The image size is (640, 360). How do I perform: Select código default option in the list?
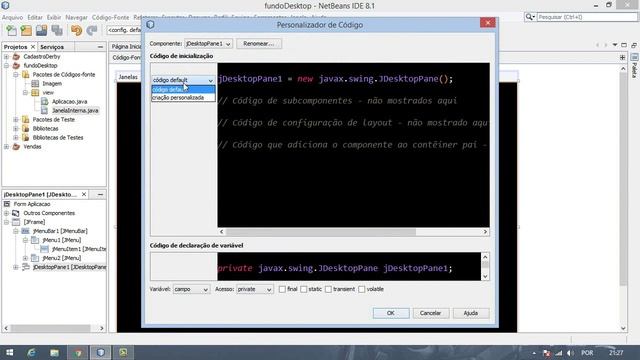[183, 89]
